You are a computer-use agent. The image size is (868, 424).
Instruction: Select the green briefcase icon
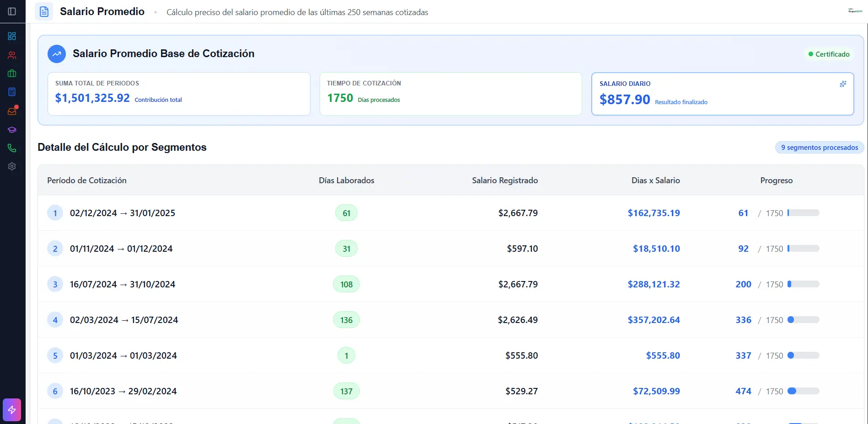[12, 74]
